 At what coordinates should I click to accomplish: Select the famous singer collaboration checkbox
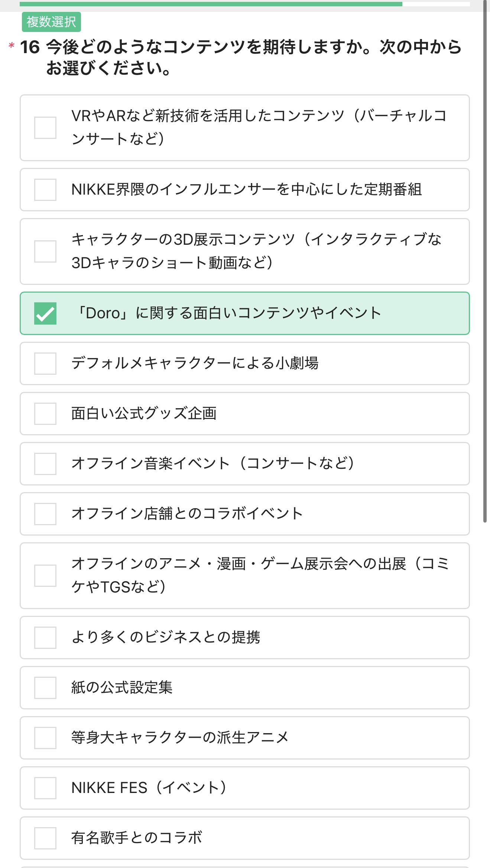tap(45, 838)
